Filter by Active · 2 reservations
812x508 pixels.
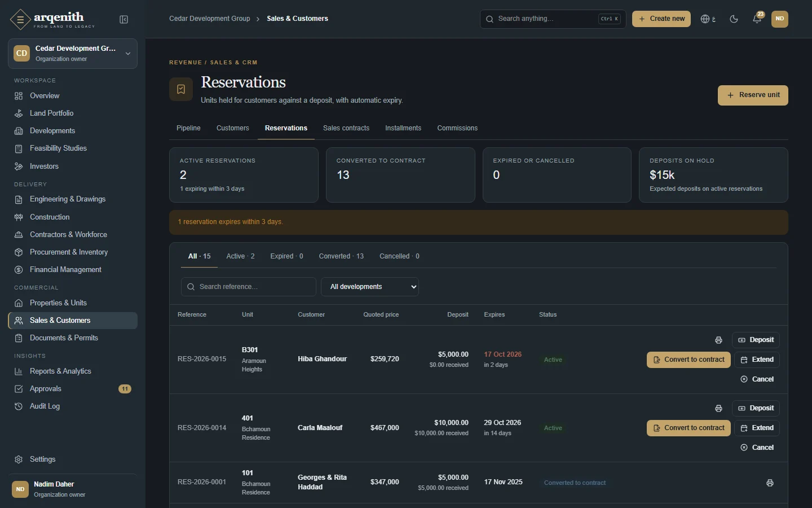(x=240, y=256)
